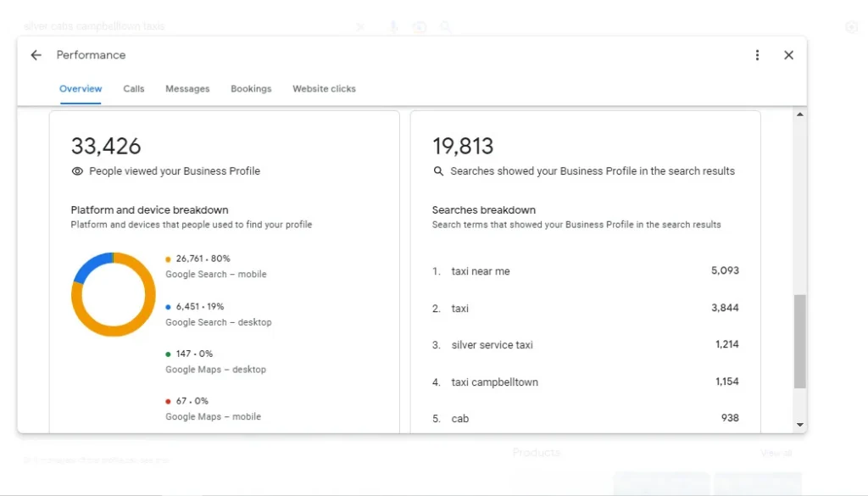Click the '6,451 · 19%' value
Screen dimensions: 868x496
point(200,306)
